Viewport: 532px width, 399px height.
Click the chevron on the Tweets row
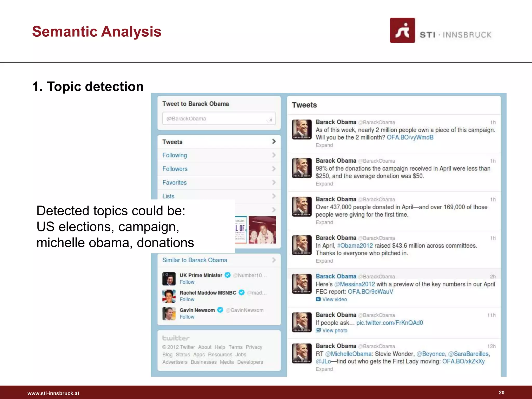(x=274, y=142)
